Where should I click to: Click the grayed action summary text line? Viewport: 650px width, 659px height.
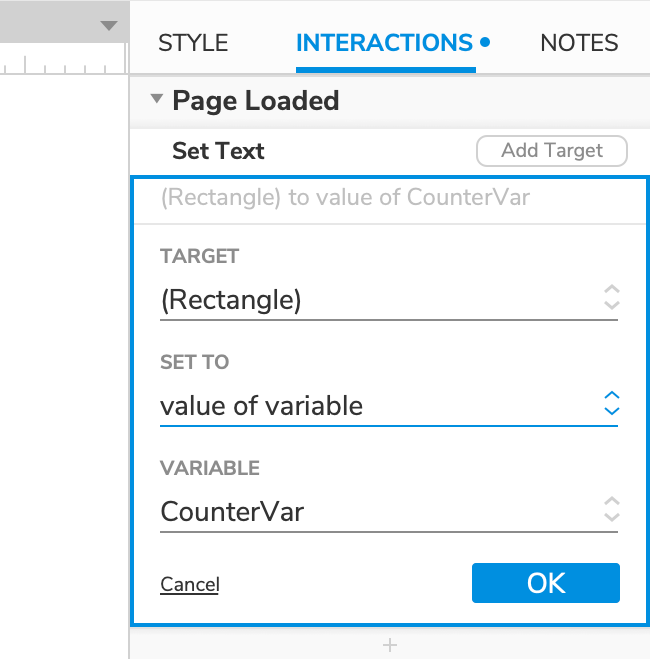click(x=345, y=197)
